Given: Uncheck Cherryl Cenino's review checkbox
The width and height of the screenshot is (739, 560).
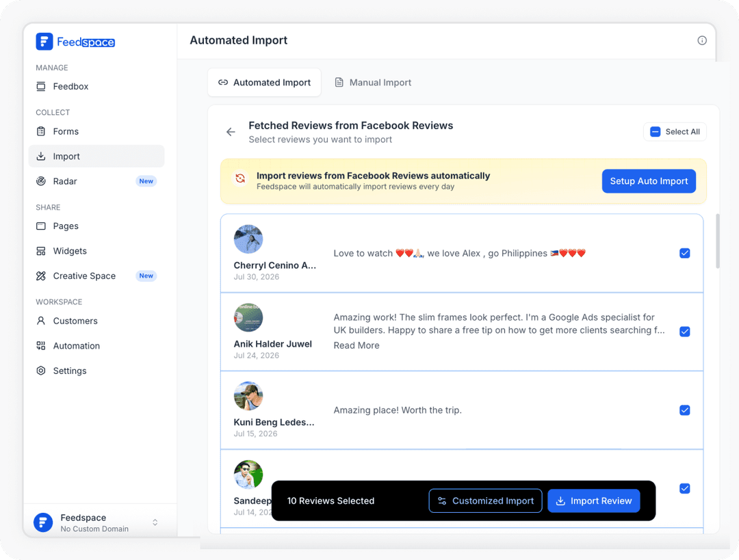Looking at the screenshot, I should 685,254.
